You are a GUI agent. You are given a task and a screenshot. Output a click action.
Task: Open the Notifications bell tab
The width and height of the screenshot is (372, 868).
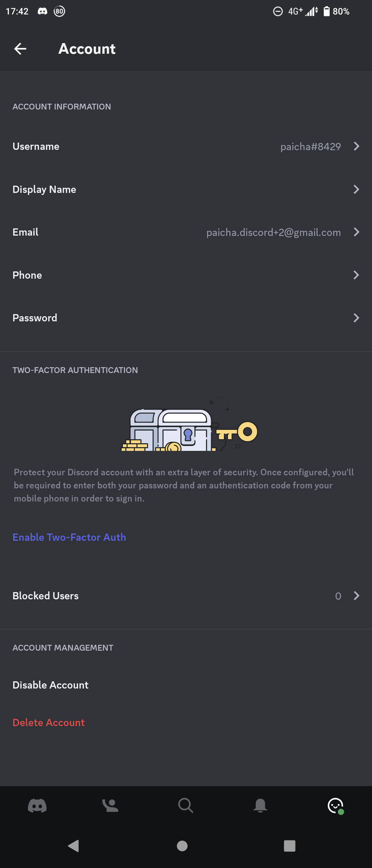pos(260,806)
